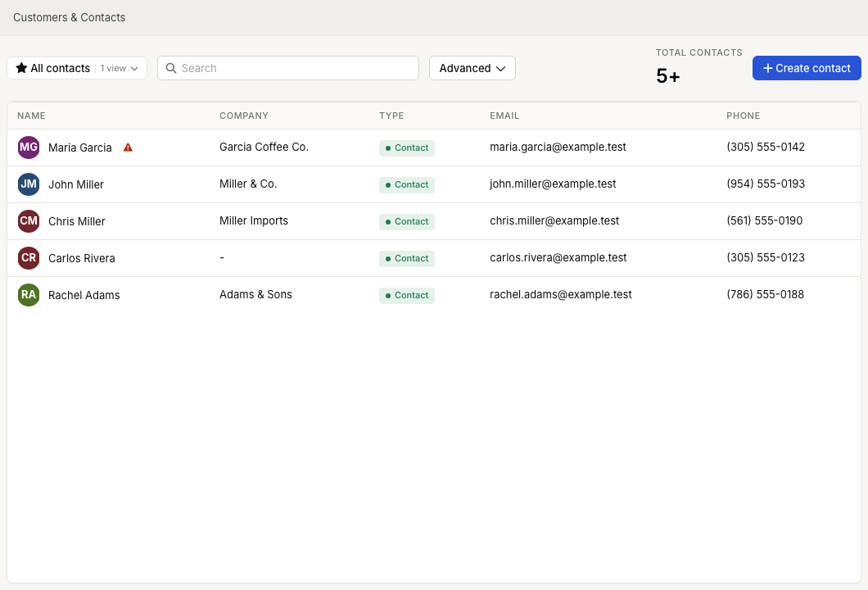868x590 pixels.
Task: Click the Miller & Co. company cell
Action: [x=248, y=184]
